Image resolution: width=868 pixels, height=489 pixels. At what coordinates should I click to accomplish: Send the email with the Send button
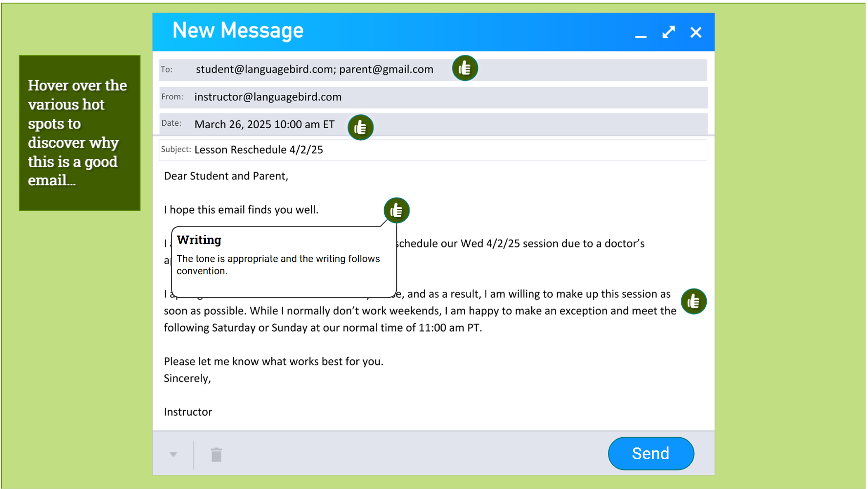point(651,453)
